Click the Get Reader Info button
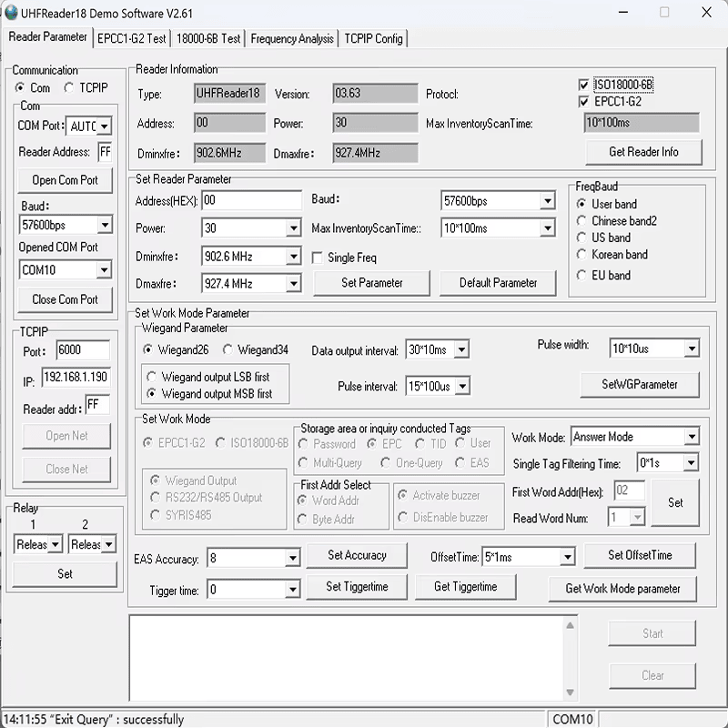Image resolution: width=728 pixels, height=728 pixels. click(643, 152)
